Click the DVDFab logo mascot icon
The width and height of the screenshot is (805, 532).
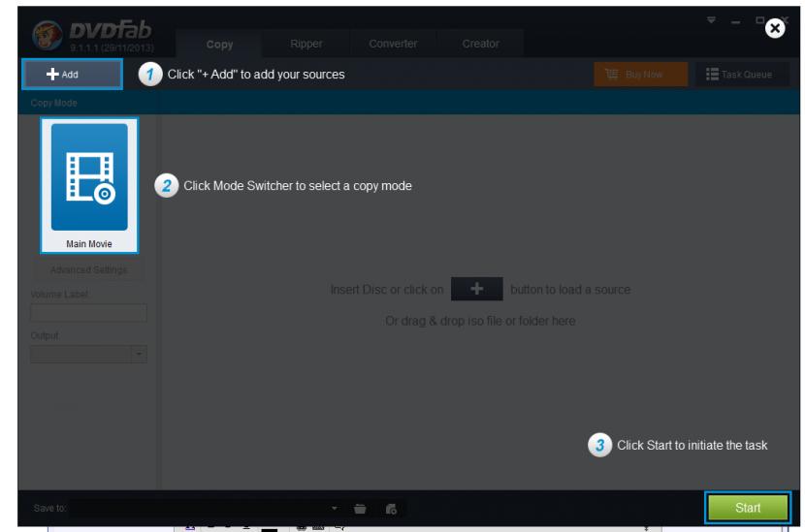tap(48, 36)
